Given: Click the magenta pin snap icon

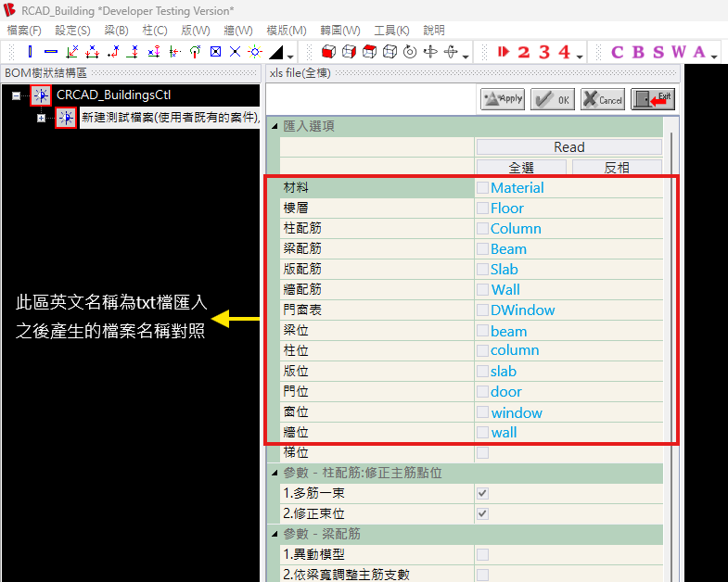Looking at the screenshot, I should click(x=154, y=52).
